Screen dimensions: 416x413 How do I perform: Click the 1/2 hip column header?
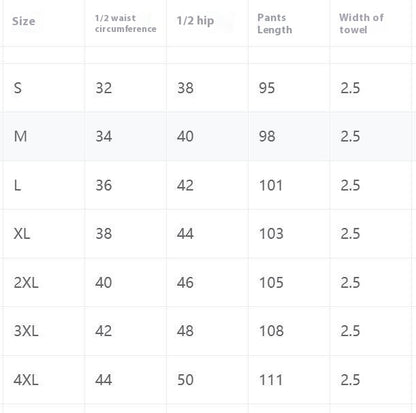[x=195, y=21]
